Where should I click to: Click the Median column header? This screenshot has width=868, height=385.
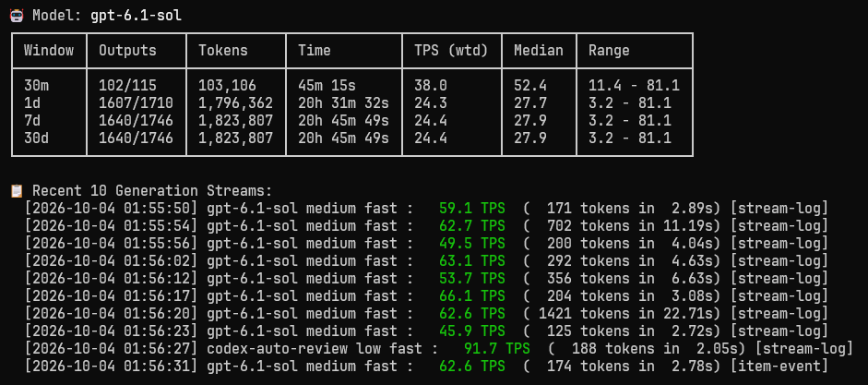coord(539,51)
